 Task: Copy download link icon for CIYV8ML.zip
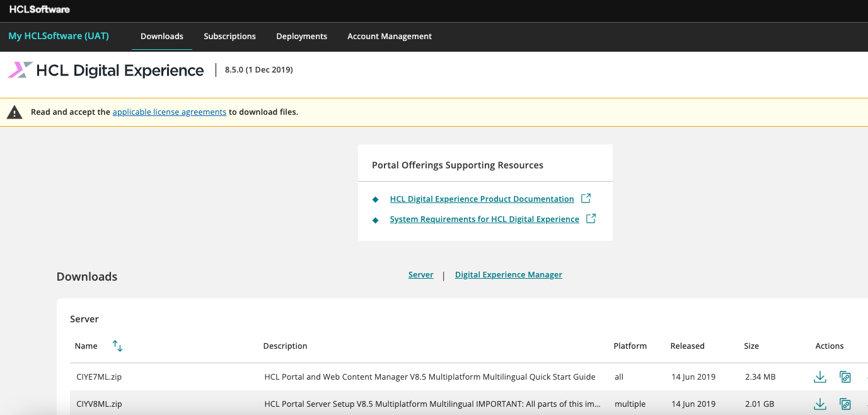tap(845, 404)
